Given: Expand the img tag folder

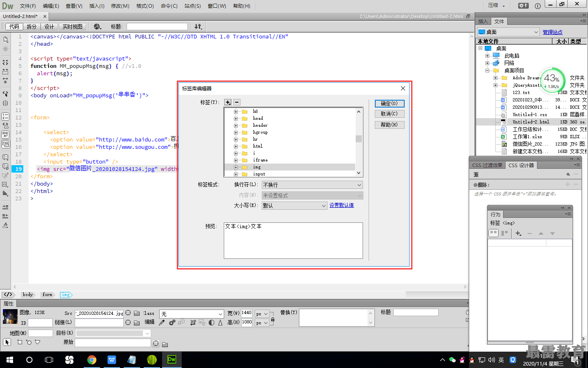Looking at the screenshot, I should click(x=236, y=167).
